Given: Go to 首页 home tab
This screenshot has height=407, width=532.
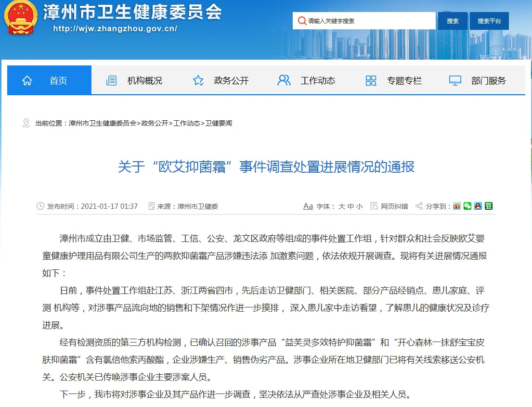Looking at the screenshot, I should coord(49,80).
